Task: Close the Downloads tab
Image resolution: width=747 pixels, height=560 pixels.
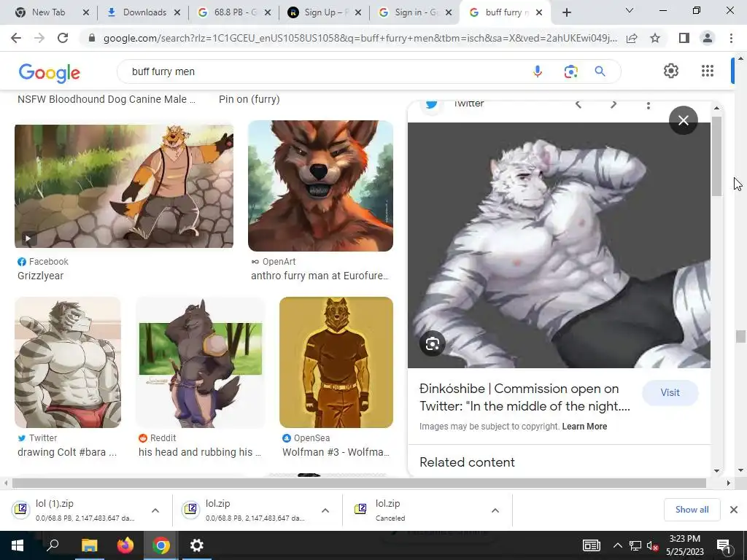Action: (x=177, y=13)
